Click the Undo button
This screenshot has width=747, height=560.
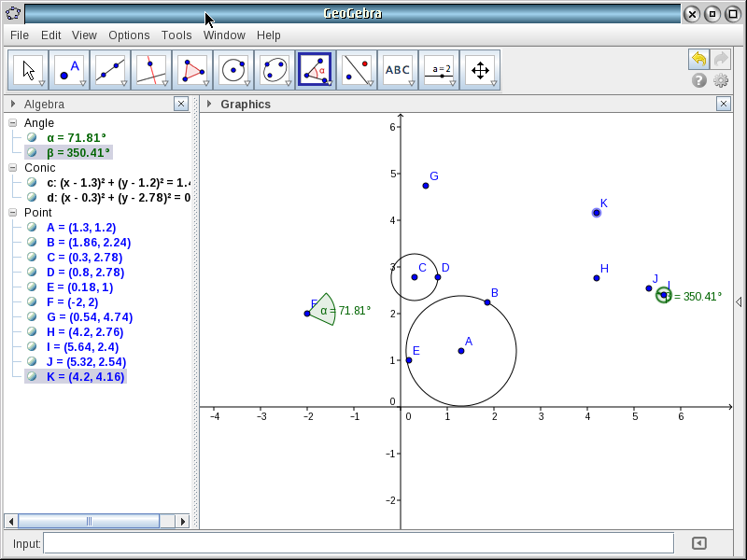pyautogui.click(x=698, y=58)
